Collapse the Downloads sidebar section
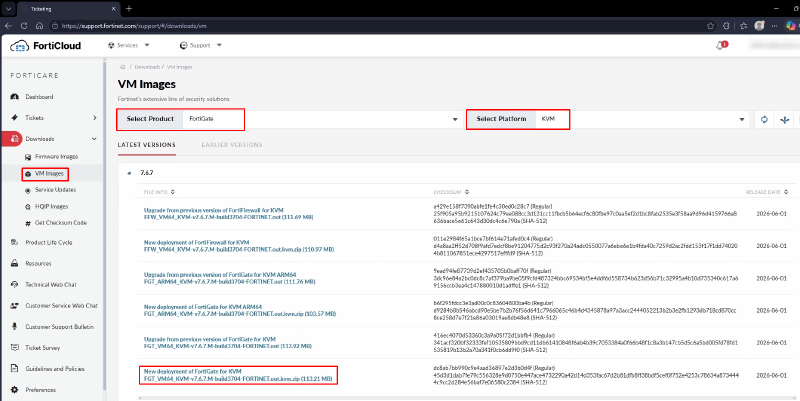Screen dimensions: 800x401 click(x=94, y=139)
